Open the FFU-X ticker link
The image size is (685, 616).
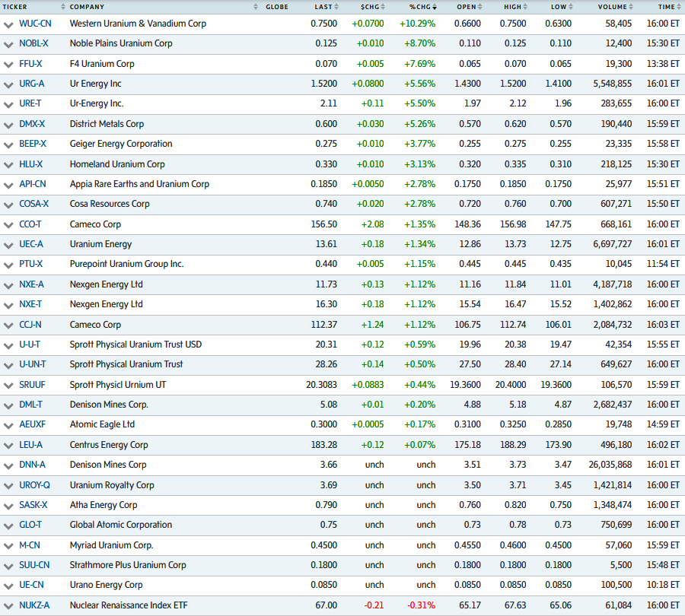coord(30,64)
